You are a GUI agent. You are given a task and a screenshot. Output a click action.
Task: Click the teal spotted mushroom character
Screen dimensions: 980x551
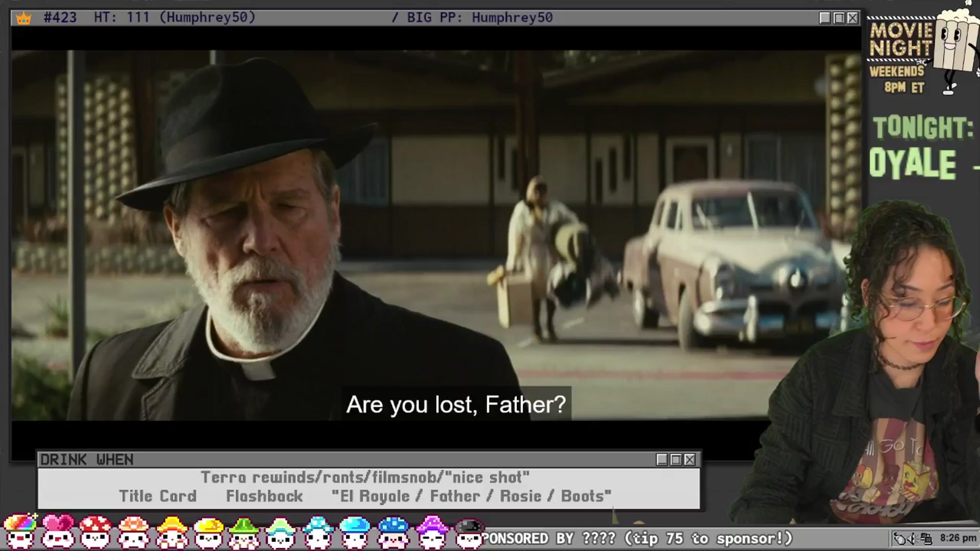(317, 532)
